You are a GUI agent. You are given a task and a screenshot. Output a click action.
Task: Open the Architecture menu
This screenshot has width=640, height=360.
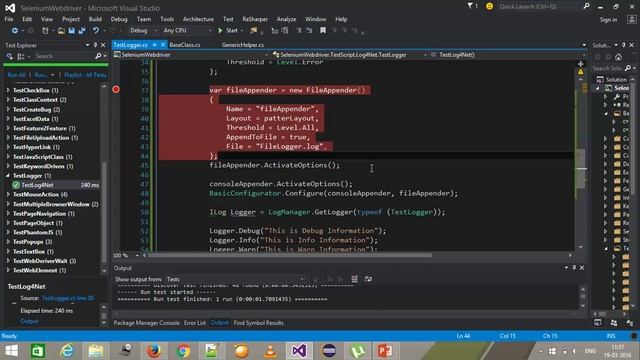(198, 19)
